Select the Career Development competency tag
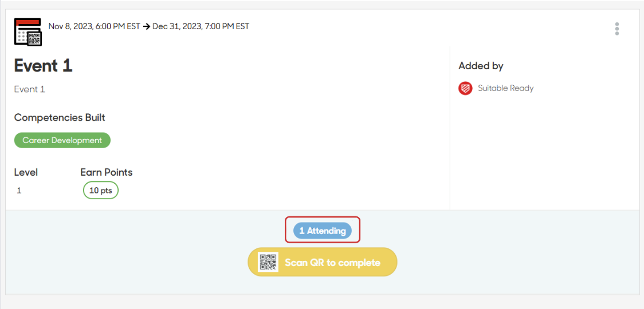 point(62,140)
